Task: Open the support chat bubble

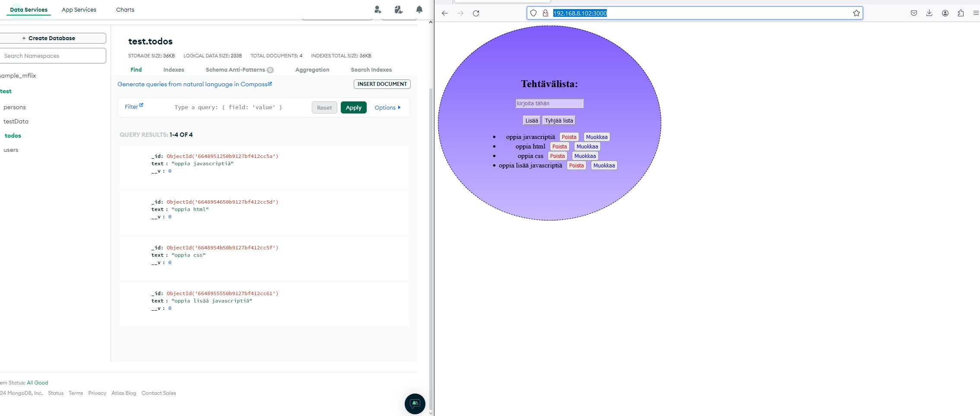Action: click(415, 403)
